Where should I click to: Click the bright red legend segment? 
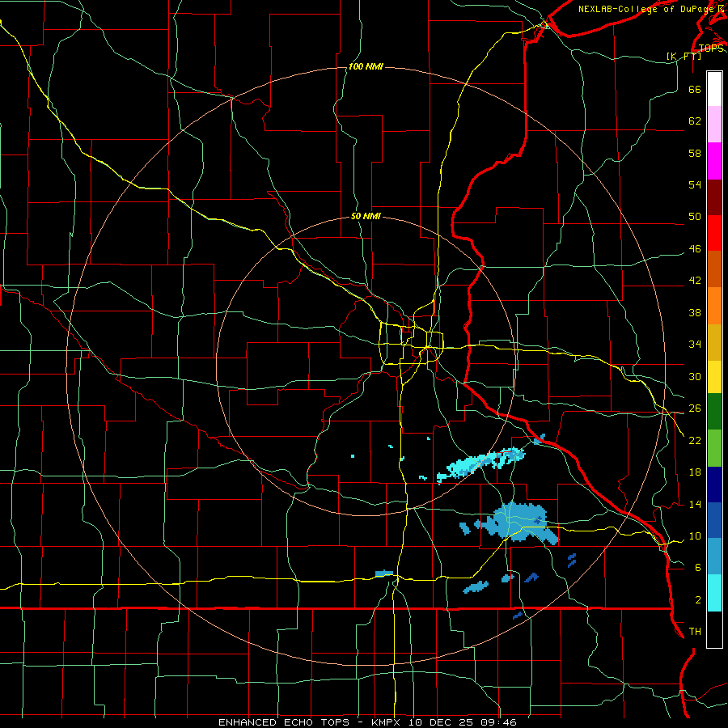pos(714,234)
